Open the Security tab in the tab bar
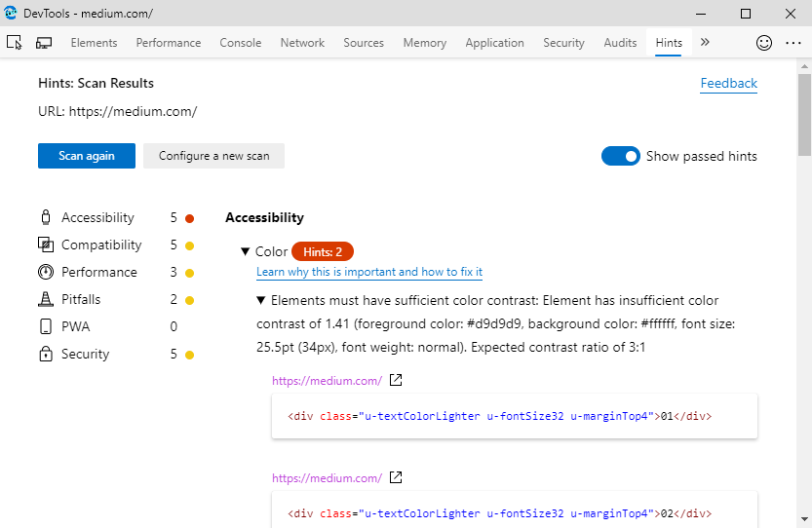Viewport: 812px width, 528px height. point(563,43)
